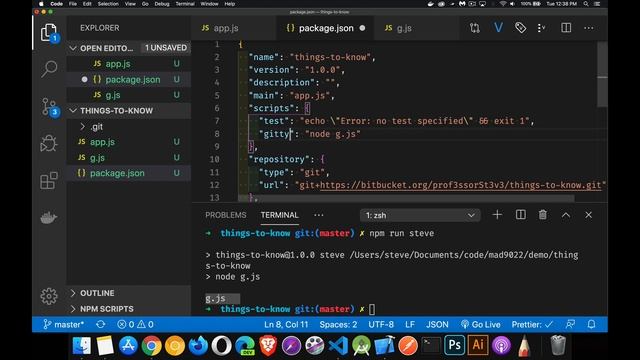Open the Extensions view
Image resolution: width=640 pixels, height=360 pixels.
49,180
